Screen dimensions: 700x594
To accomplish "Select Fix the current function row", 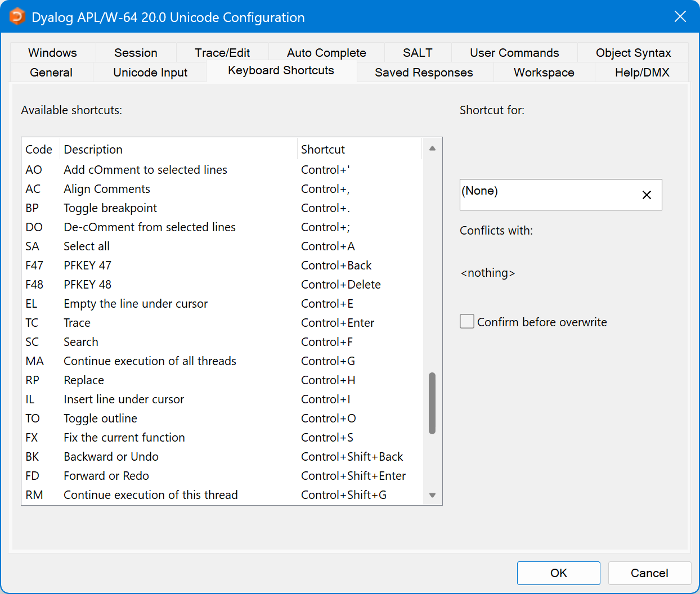I will [222, 438].
